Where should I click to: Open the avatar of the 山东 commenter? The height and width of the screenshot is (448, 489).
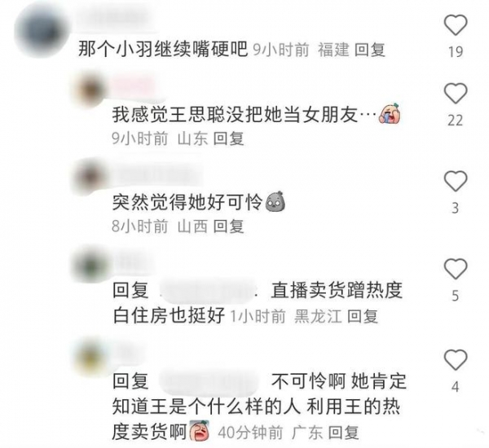tap(90, 90)
